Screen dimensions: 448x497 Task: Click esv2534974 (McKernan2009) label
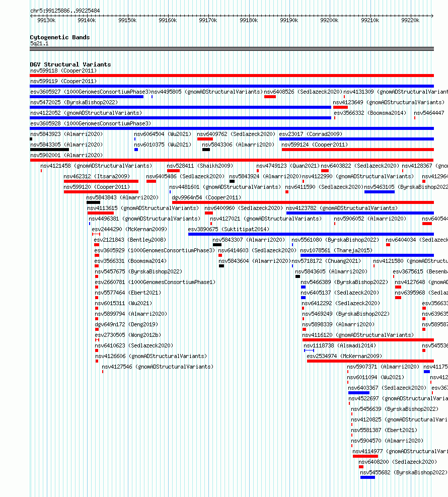coord(344,356)
